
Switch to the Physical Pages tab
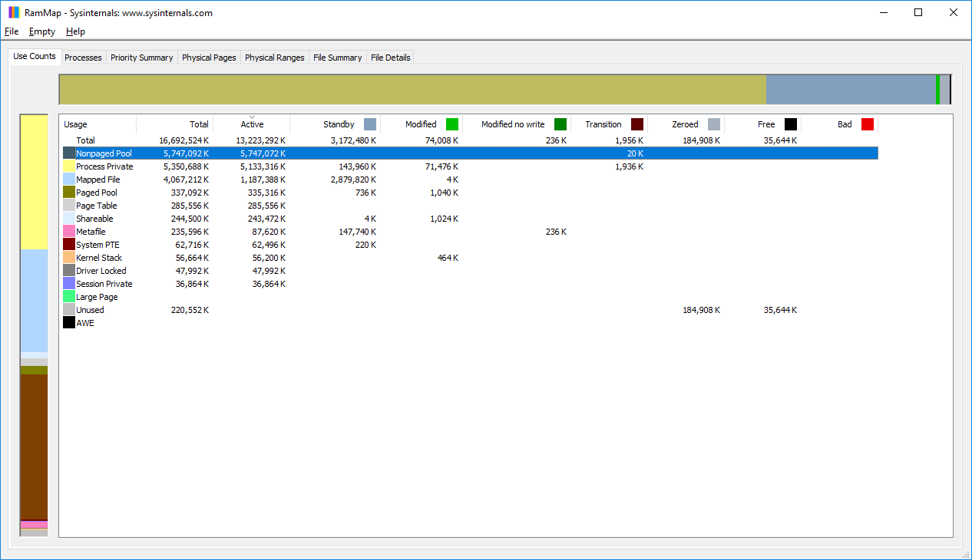[x=209, y=57]
